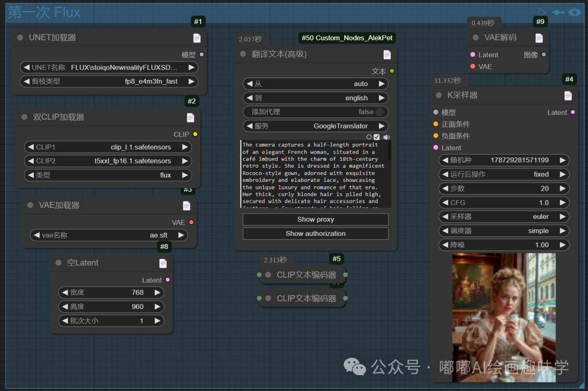
Task: Collapse the 双CLIP加载器 node via its gray dot
Action: pos(24,117)
